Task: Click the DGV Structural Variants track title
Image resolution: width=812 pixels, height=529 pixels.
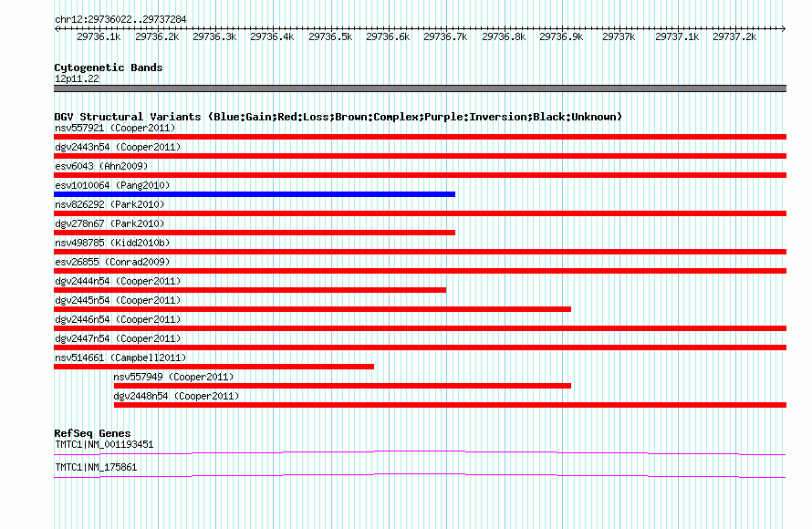Action: (x=338, y=117)
